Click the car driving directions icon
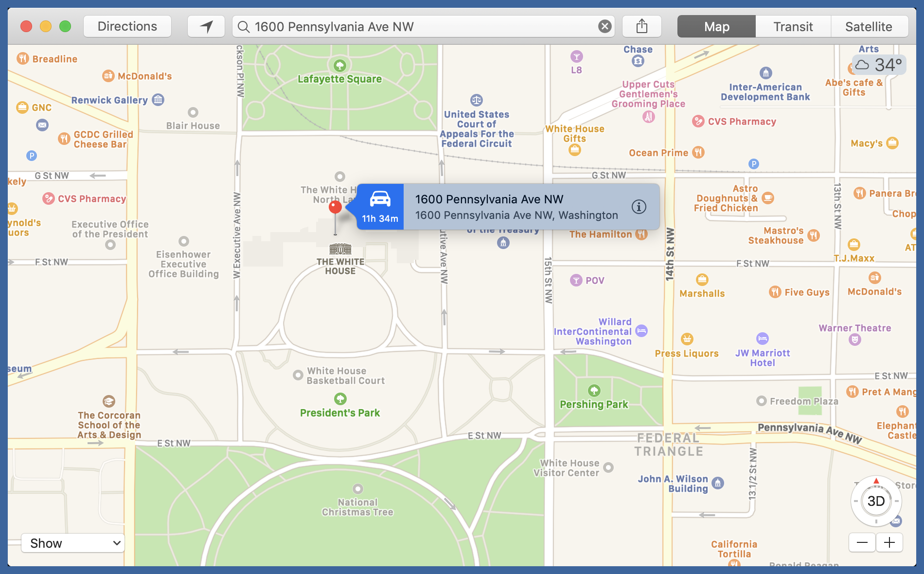 click(380, 200)
